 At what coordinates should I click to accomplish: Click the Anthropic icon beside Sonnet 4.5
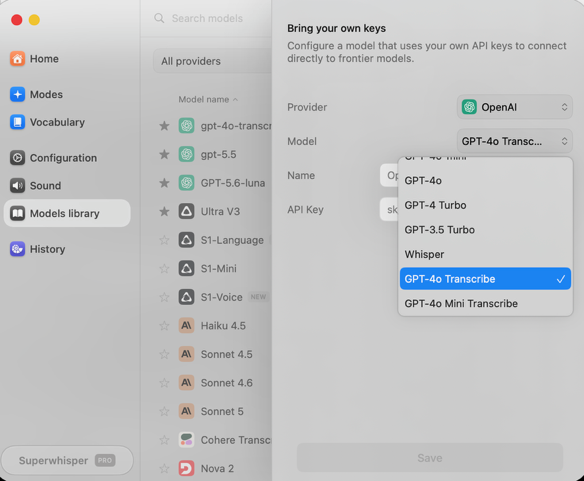(186, 354)
